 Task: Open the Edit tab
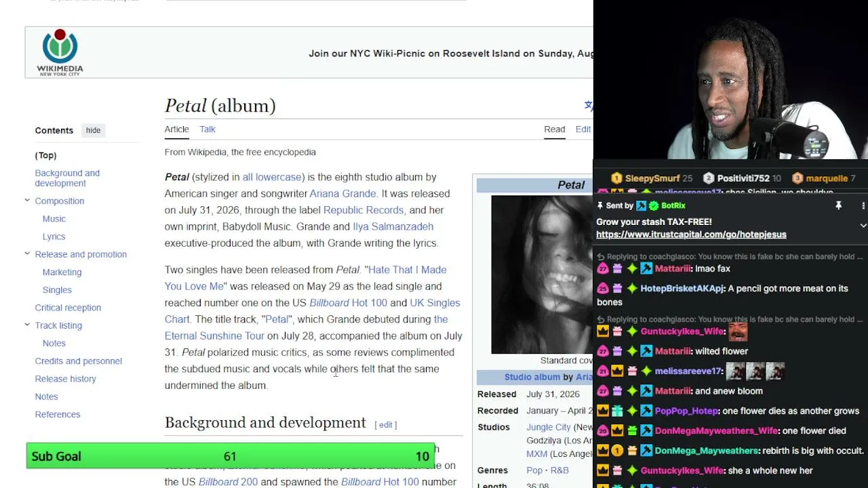[x=583, y=129]
